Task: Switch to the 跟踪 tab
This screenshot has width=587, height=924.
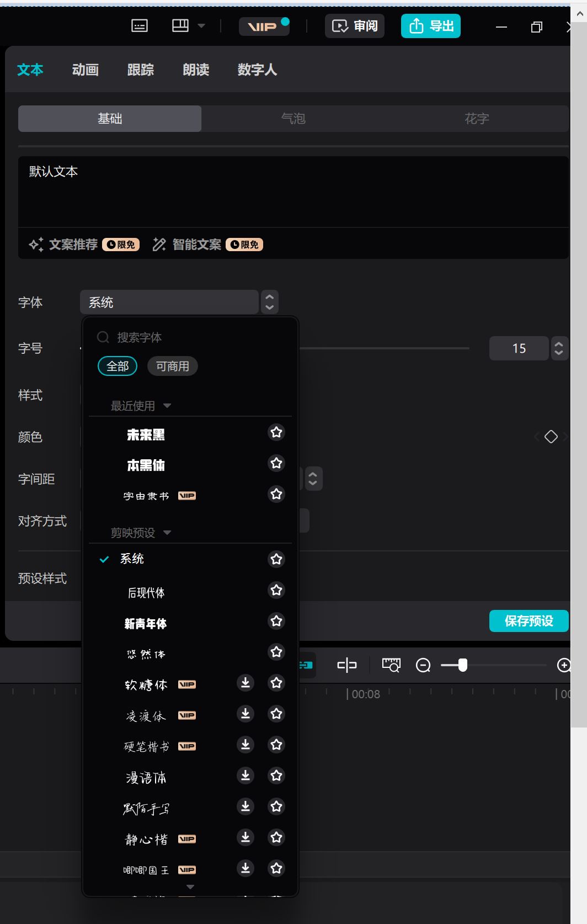Action: pos(141,70)
